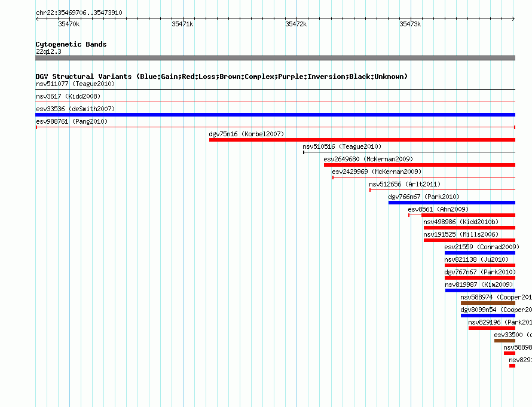Open the esv2429969 (McKernan2009) label
Image resolution: width=532 pixels, height=407 pixels.
[x=377, y=172]
